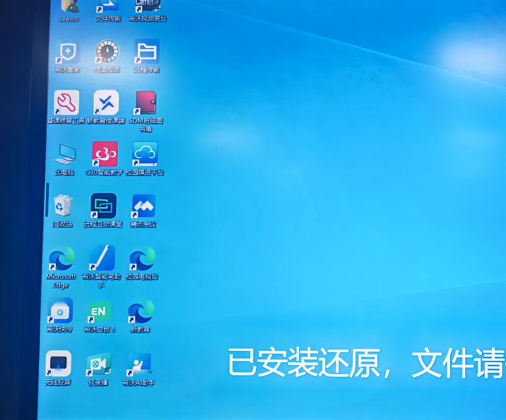Launch C30智能教学 application
This screenshot has height=420, width=506.
coord(105,154)
